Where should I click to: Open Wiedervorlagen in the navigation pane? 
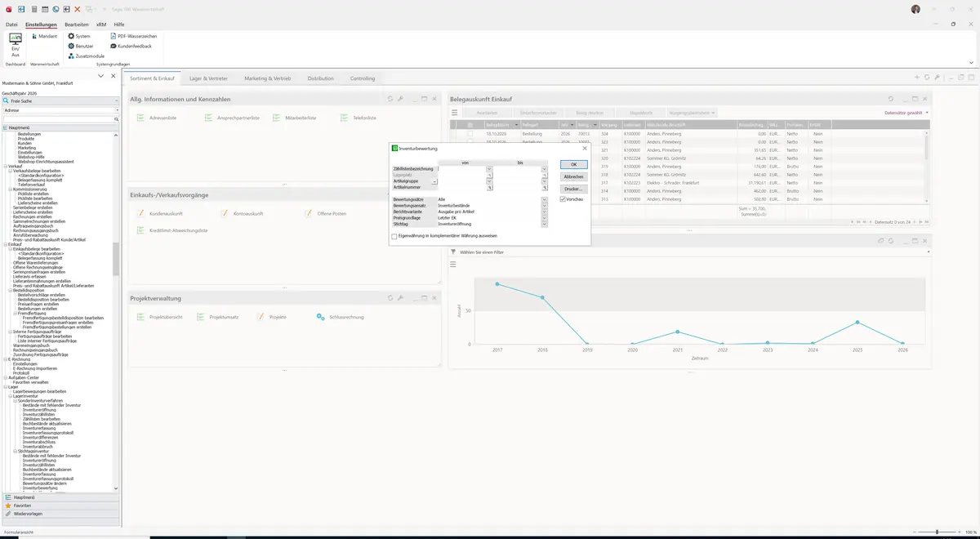click(61, 514)
